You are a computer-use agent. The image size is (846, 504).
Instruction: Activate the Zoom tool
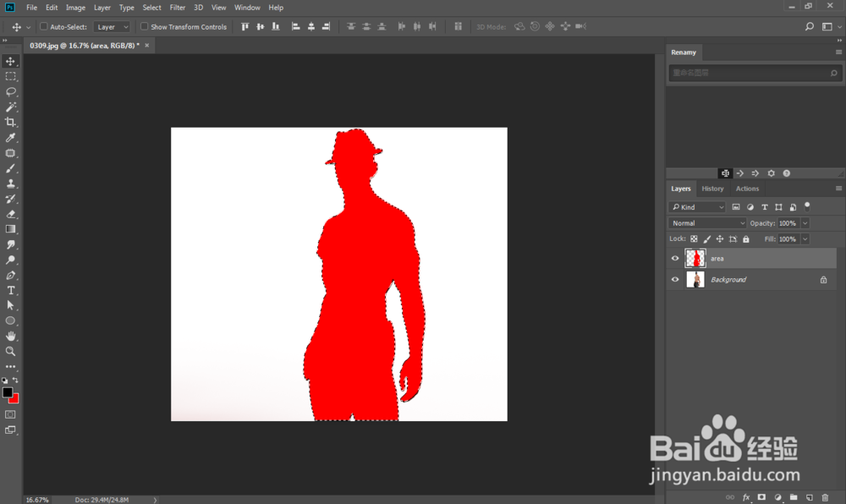pos(11,351)
